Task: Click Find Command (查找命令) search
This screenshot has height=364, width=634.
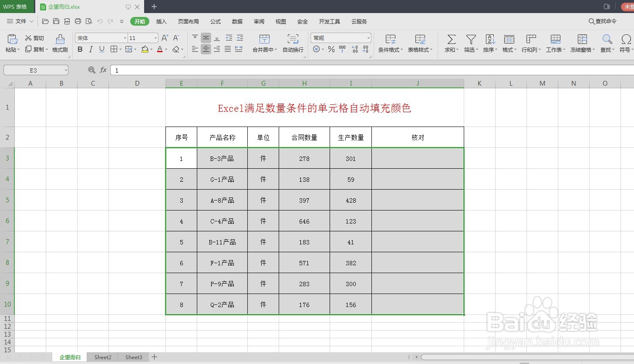Action: pyautogui.click(x=603, y=21)
